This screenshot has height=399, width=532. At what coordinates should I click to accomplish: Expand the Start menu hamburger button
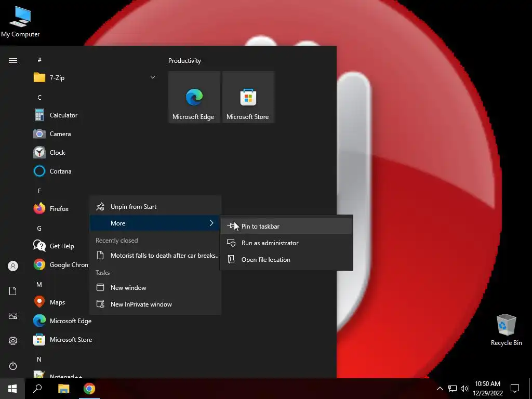click(13, 61)
